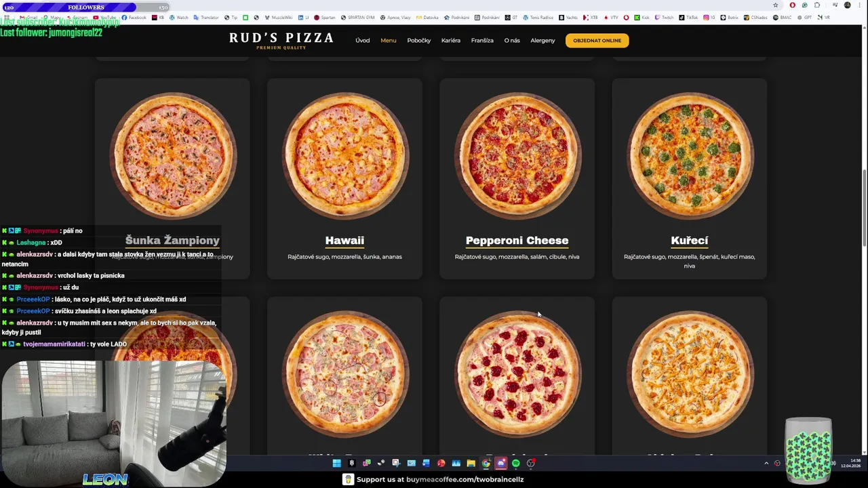Open the taskbar clock and date
The width and height of the screenshot is (868, 488).
tap(850, 464)
